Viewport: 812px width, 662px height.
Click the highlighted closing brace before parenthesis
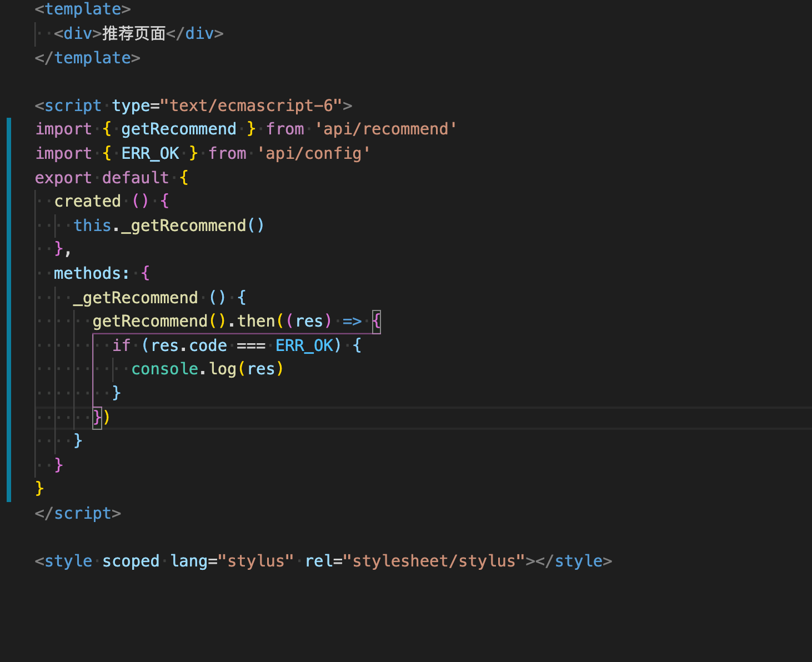[97, 417]
